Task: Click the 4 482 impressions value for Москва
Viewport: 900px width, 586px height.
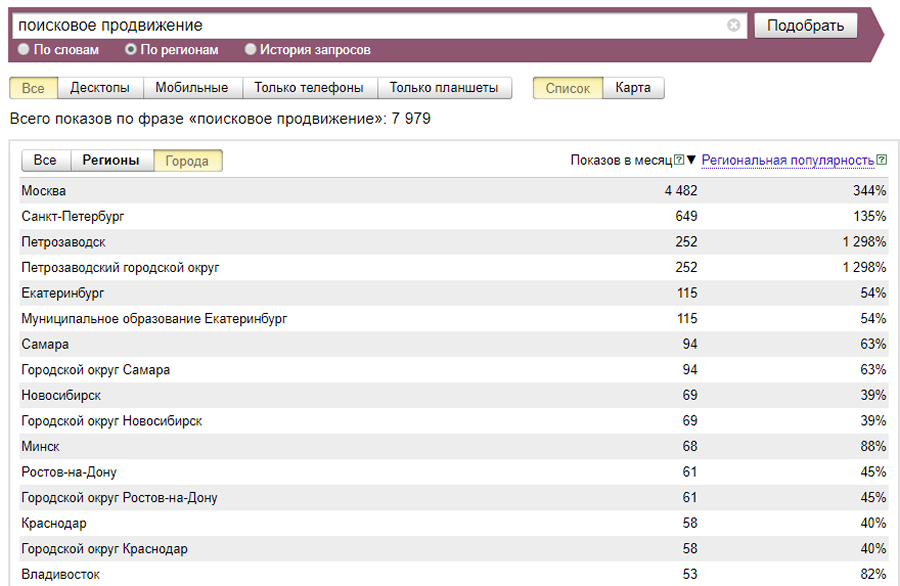Action: pos(681,191)
